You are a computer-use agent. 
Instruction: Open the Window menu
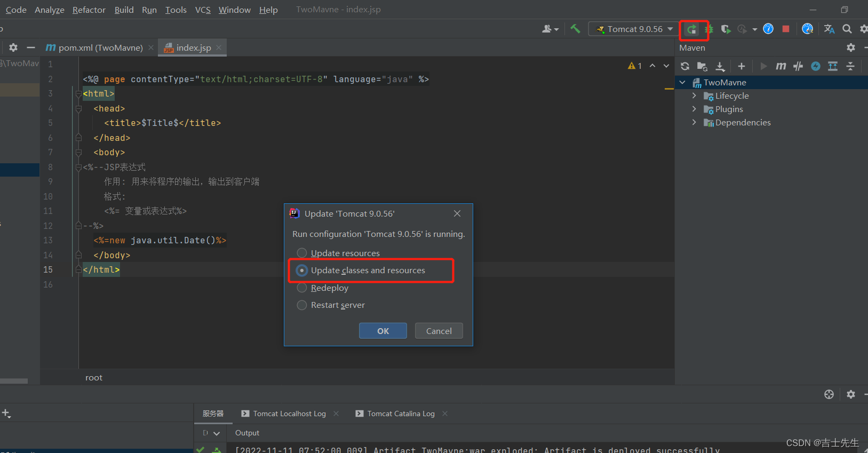[235, 10]
